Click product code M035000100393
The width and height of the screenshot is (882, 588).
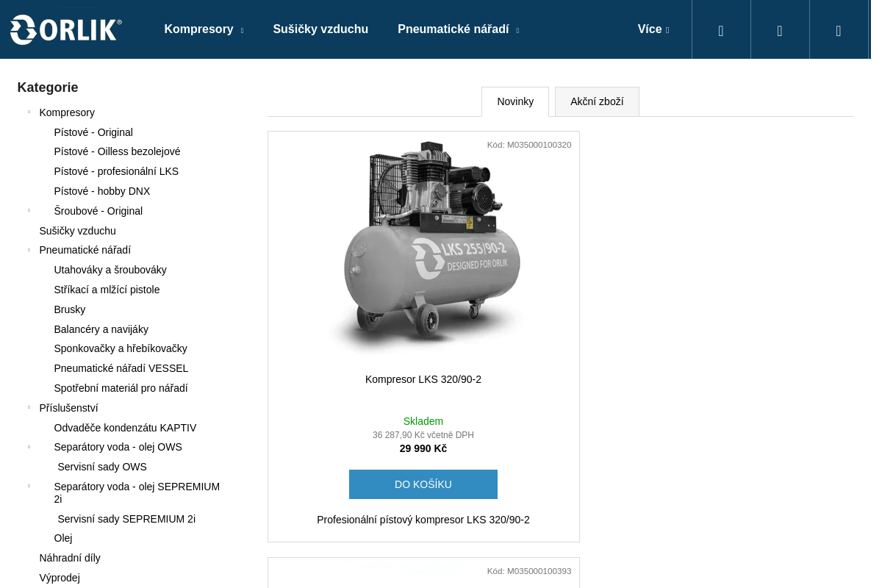[x=529, y=571]
